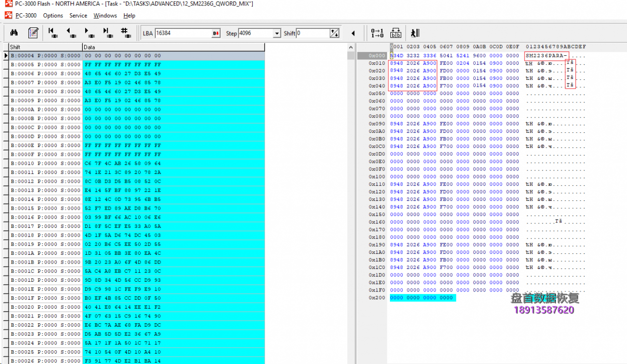The height and width of the screenshot is (364, 627).
Task: Open the Service menu
Action: click(x=78, y=15)
